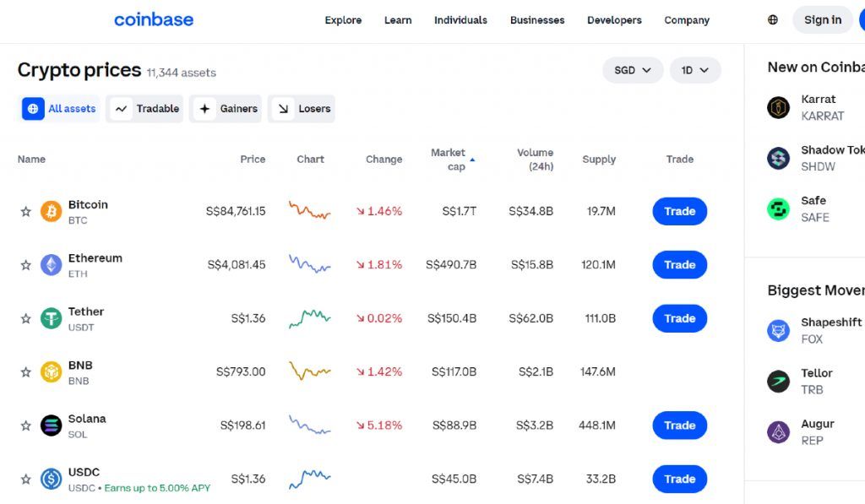Open the Ethereum asset name link
Screen dimensions: 865x504
(95, 258)
